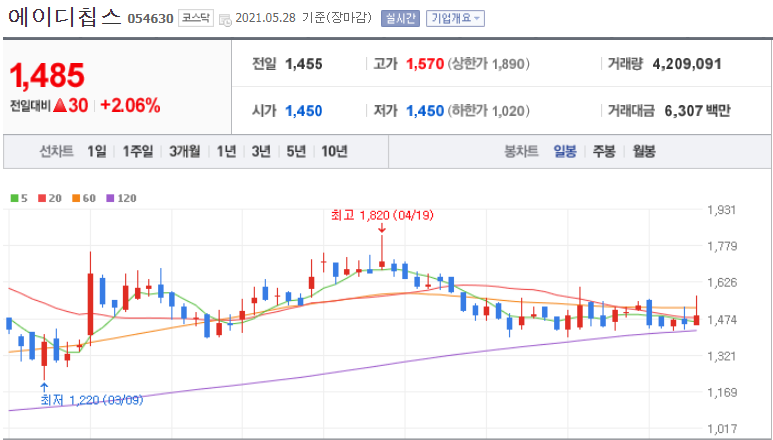Click the 거래대금 value 6,307 백만
Image resolution: width=773 pixels, height=440 pixels.
[697, 111]
